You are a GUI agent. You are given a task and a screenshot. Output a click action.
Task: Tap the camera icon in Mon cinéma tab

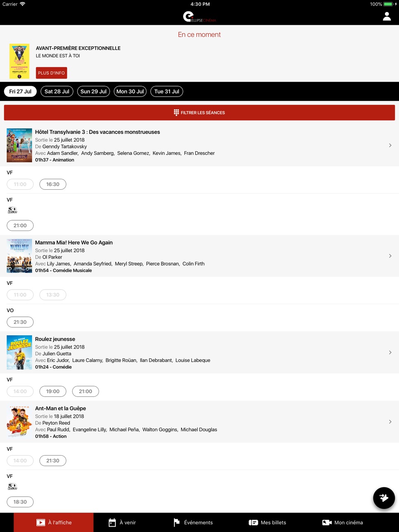coord(327,523)
